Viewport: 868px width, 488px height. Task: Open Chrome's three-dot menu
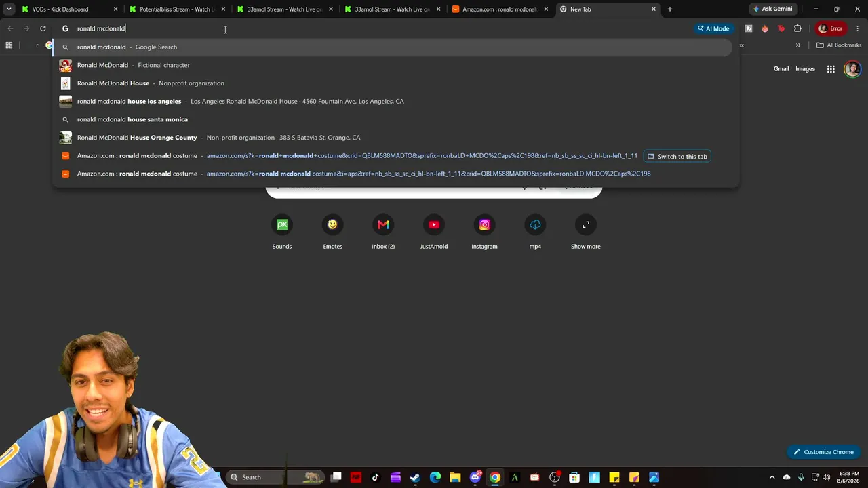pyautogui.click(x=857, y=28)
